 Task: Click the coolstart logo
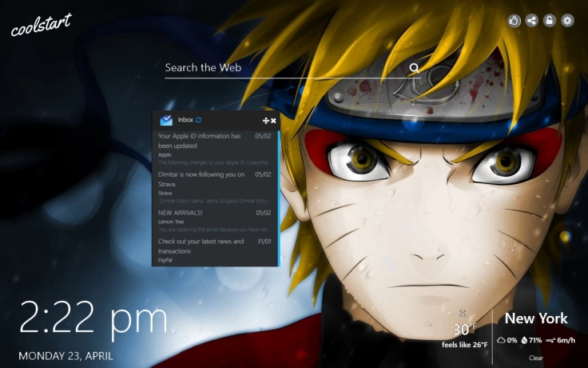(x=42, y=25)
